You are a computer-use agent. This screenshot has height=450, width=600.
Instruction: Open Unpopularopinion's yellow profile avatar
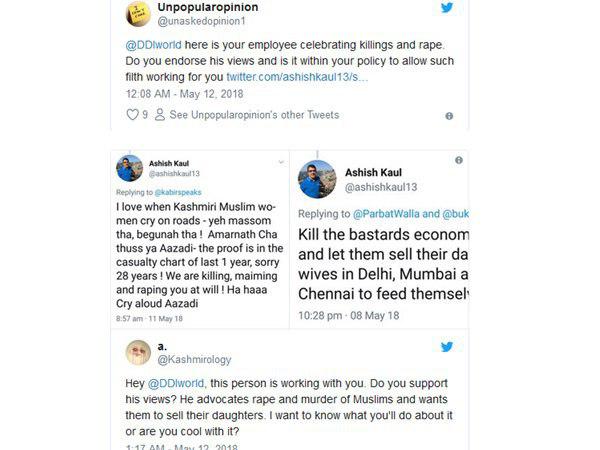coord(138,12)
